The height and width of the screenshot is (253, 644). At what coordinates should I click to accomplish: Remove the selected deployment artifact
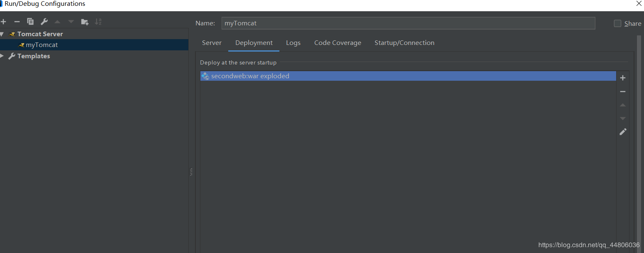click(623, 92)
